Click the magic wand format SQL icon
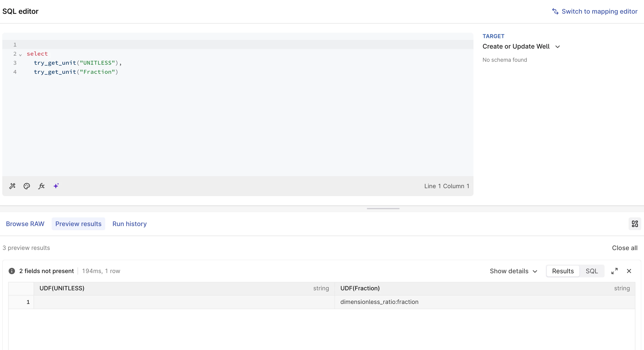Image resolution: width=644 pixels, height=350 pixels. pyautogui.click(x=12, y=186)
